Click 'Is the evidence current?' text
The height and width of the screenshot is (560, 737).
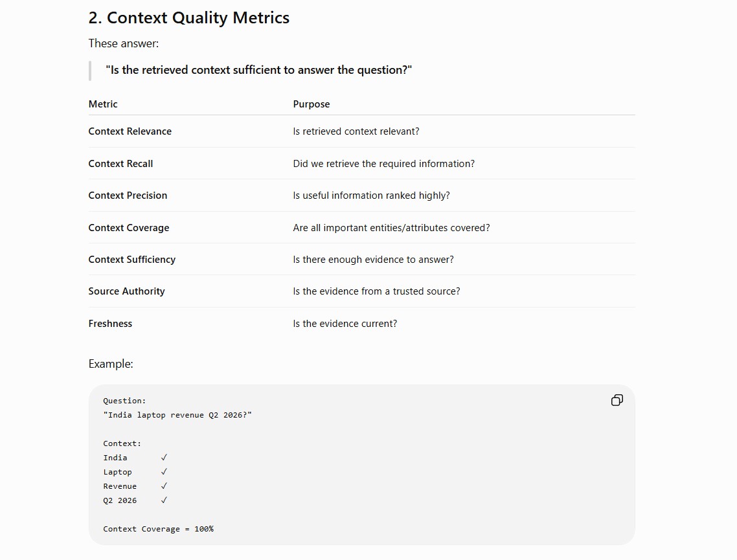tap(345, 324)
